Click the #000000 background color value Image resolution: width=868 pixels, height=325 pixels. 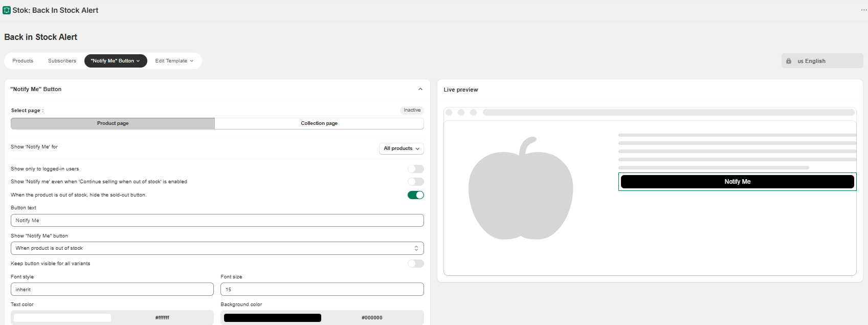coord(372,318)
